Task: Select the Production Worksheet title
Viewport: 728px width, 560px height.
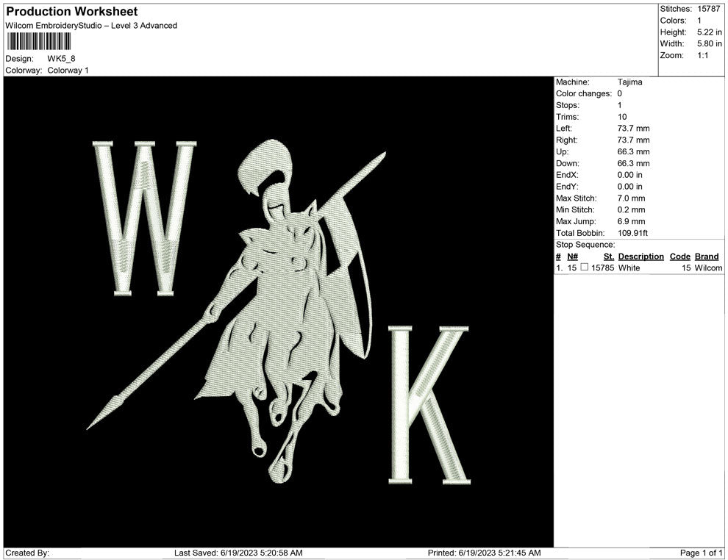Action: click(72, 12)
